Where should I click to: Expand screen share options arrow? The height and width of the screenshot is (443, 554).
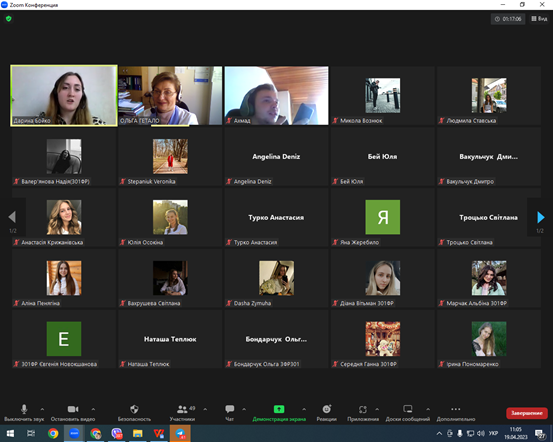[x=304, y=409]
